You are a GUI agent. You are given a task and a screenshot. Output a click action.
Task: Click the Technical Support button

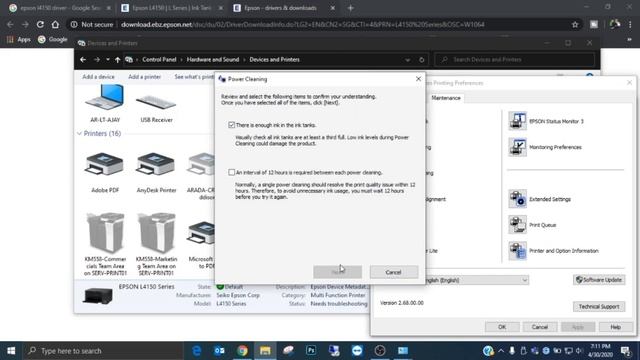coord(599,307)
